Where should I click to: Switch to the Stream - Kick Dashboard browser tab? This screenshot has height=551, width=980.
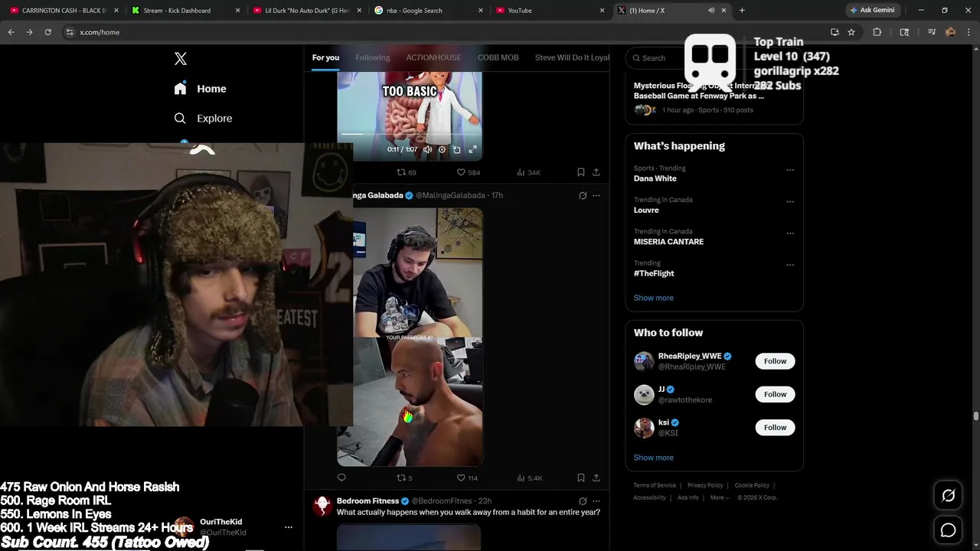(184, 11)
